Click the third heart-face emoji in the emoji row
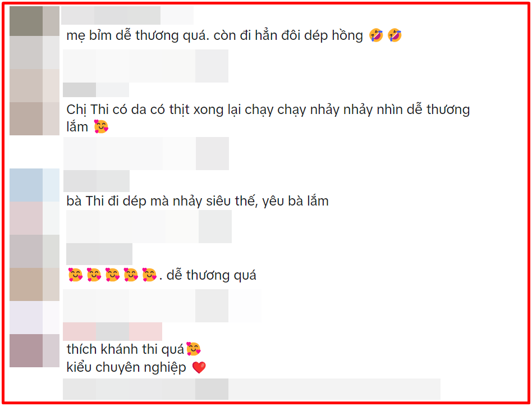532x406 pixels. coord(112,275)
